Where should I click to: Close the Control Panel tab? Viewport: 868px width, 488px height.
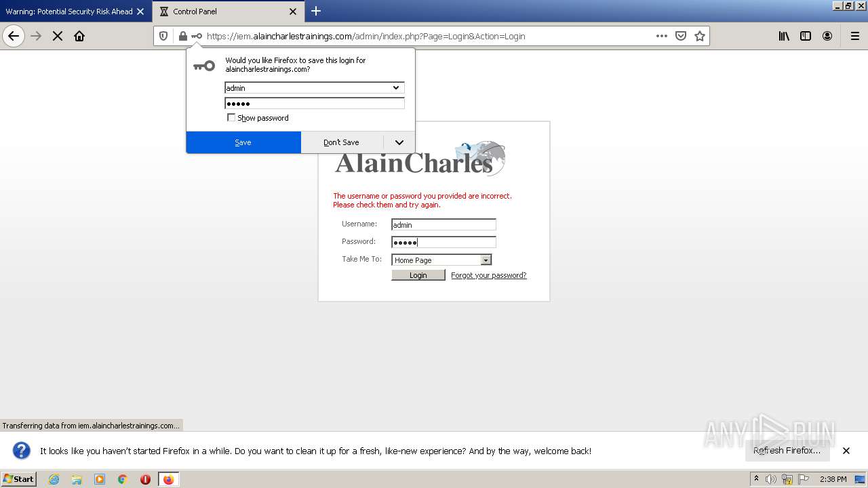click(x=293, y=12)
